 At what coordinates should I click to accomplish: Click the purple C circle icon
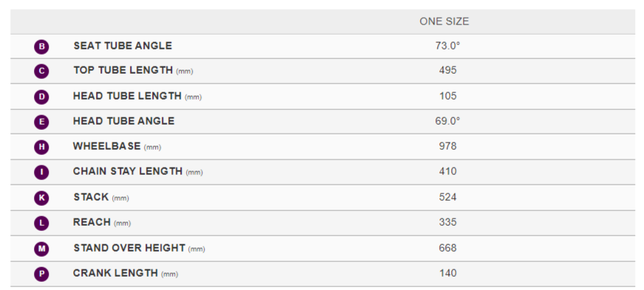41,72
